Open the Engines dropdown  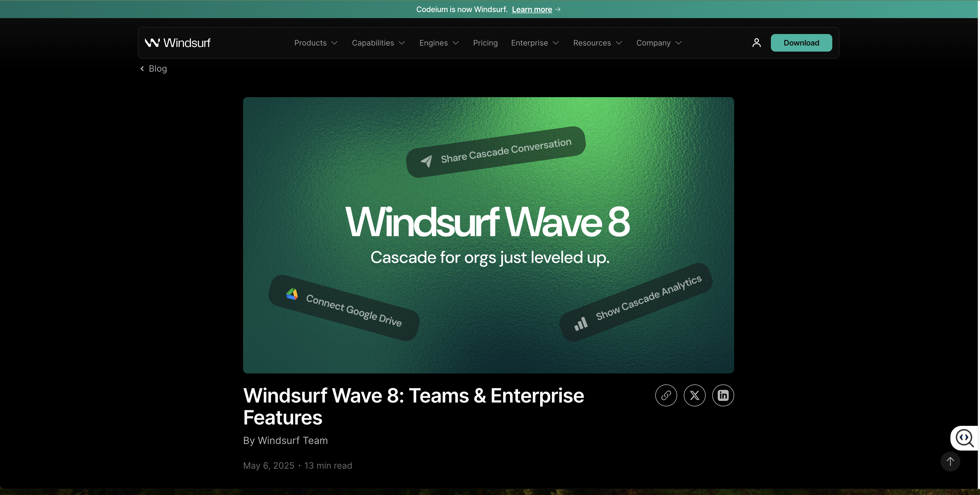pyautogui.click(x=439, y=43)
